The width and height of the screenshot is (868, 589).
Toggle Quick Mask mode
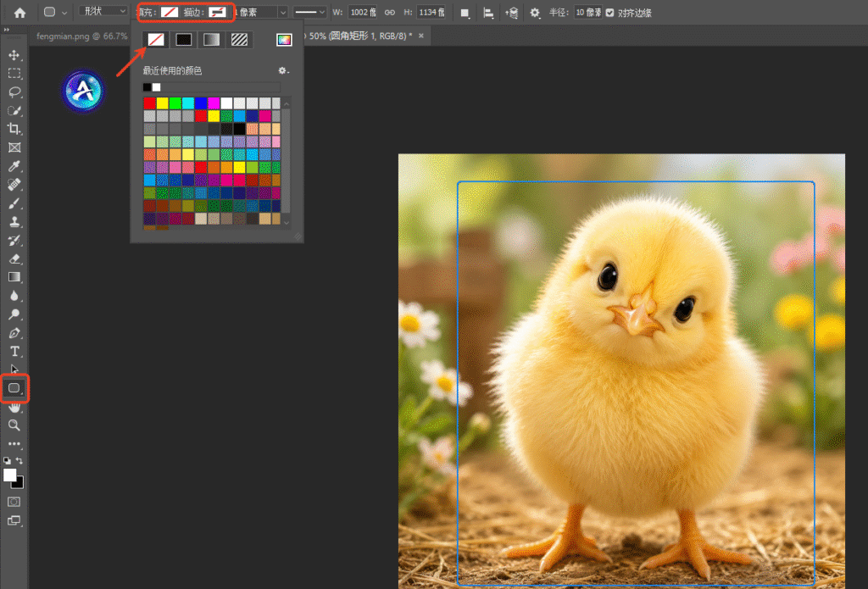[14, 502]
